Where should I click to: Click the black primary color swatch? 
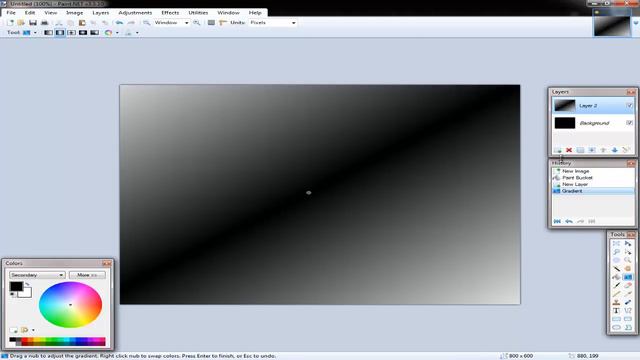pos(16,286)
